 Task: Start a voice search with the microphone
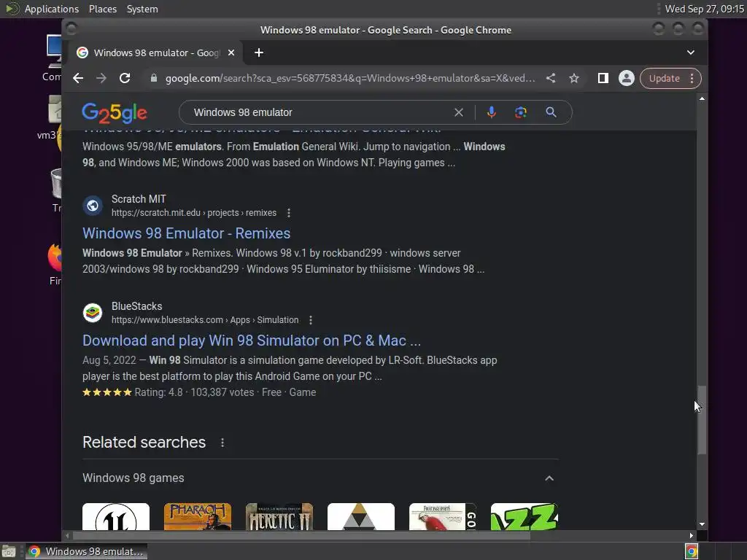(x=492, y=112)
